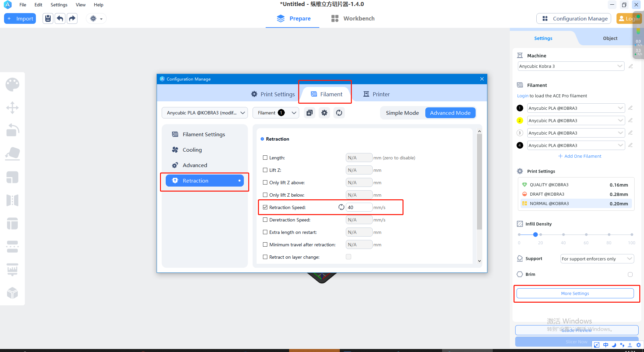Select the Mirror tool in the sidebar

(12, 200)
